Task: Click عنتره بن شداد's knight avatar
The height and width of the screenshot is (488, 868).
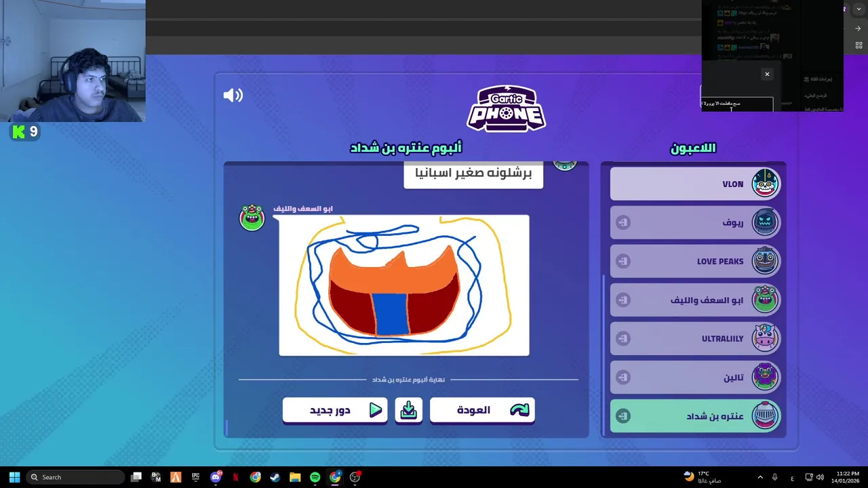Action: click(x=765, y=415)
